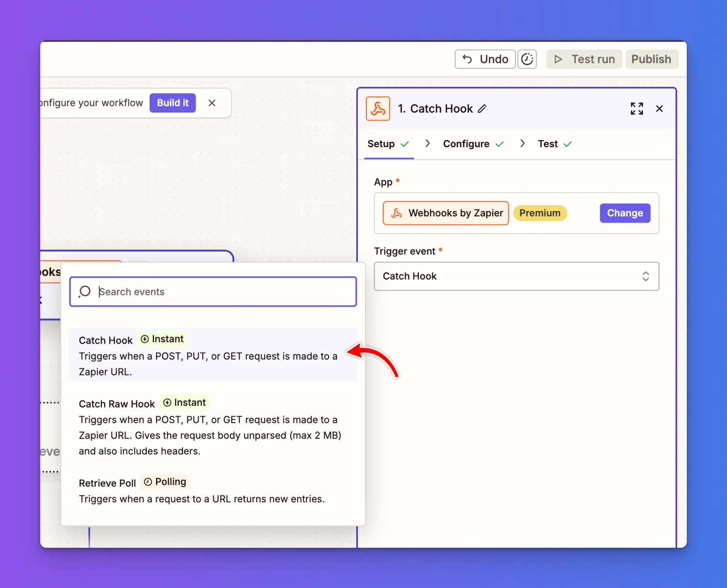Screen dimensions: 727x588
Task: Click the green checkmark beside Test
Action: [568, 144]
